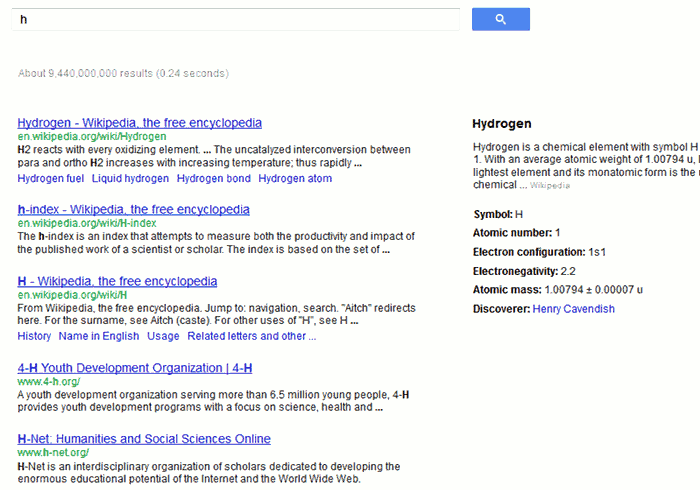700x490 pixels.
Task: Click the 'About 9,440,000,000 results' stats text
Action: click(123, 73)
